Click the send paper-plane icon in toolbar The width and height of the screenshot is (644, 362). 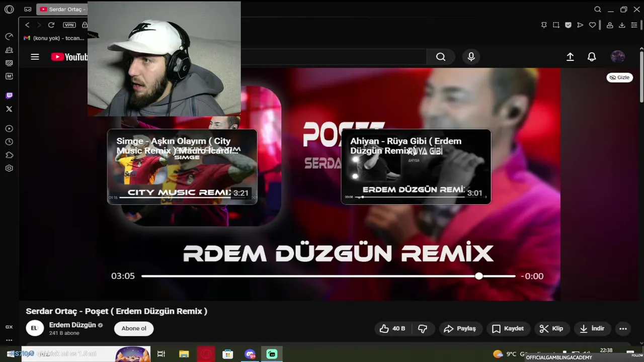coord(580,25)
